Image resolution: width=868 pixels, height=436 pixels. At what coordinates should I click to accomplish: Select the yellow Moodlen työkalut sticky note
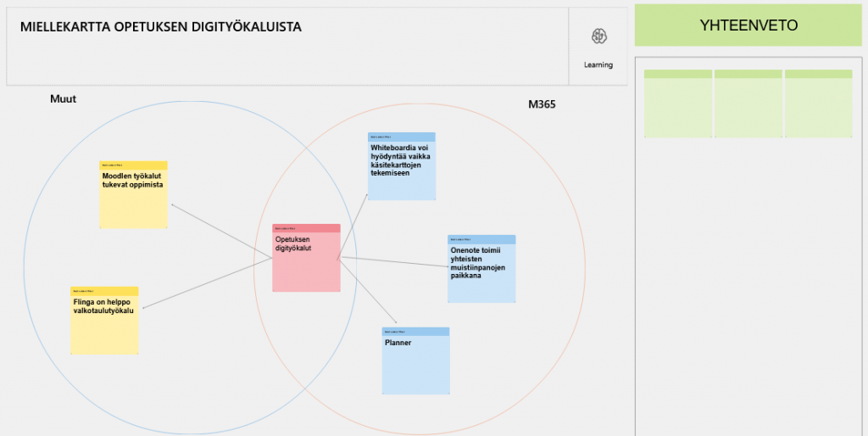point(133,199)
